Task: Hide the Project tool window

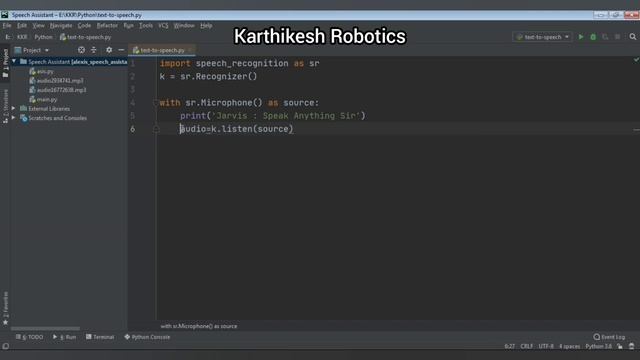Action: pos(121,50)
